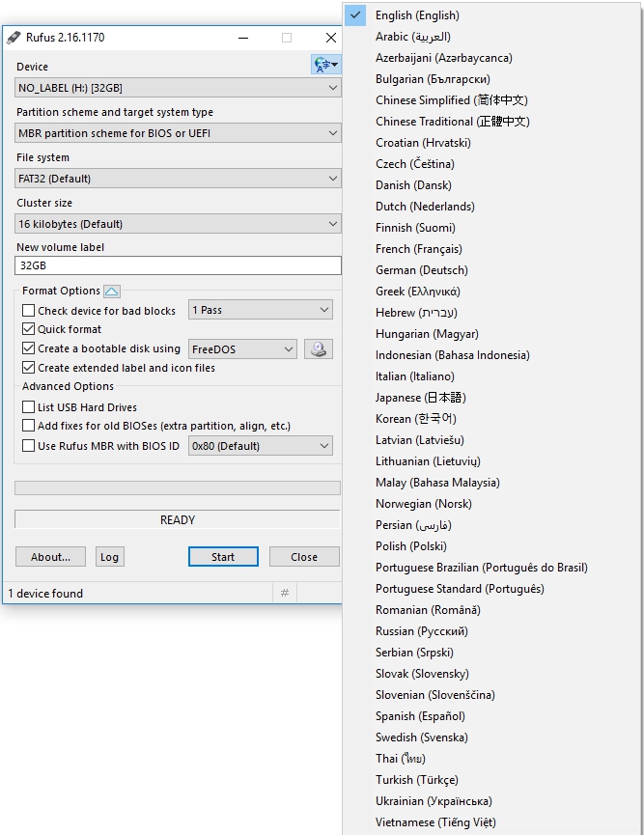The image size is (644, 835).
Task: Choose Portuguese Standard language
Action: pos(491,589)
